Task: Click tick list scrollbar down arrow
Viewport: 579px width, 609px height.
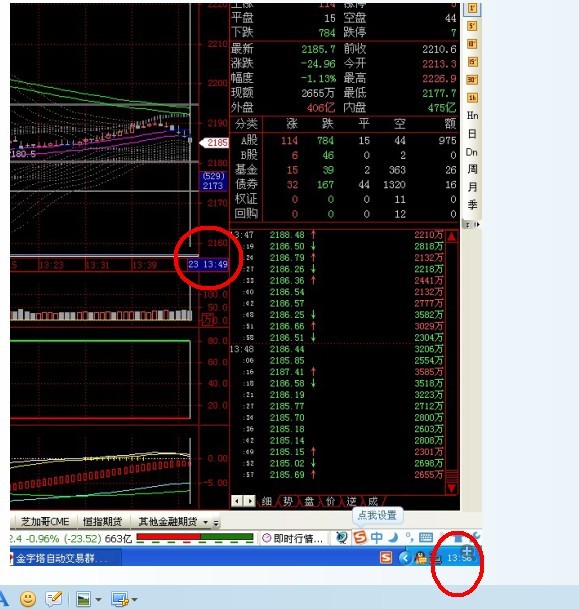Action: [452, 488]
